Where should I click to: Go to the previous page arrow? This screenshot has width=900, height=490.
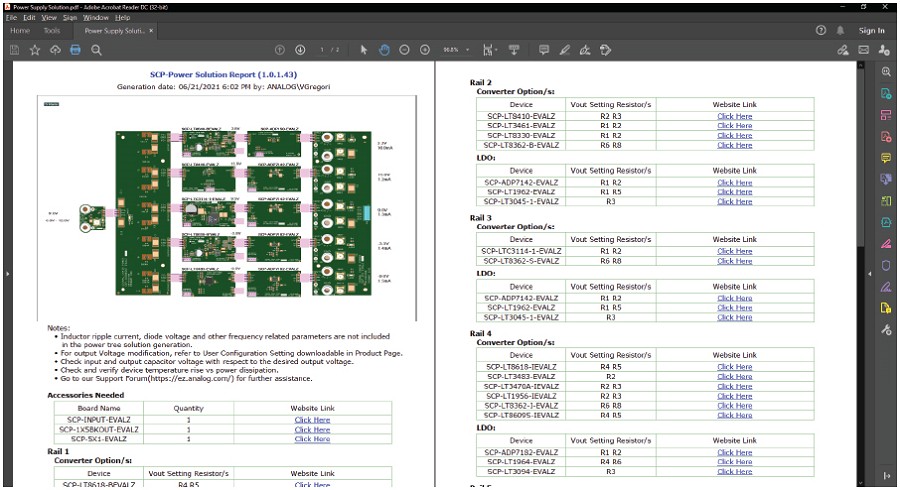280,50
